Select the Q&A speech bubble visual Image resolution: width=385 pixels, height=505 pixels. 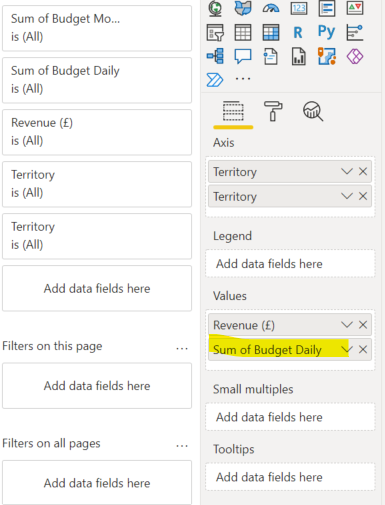pos(243,56)
